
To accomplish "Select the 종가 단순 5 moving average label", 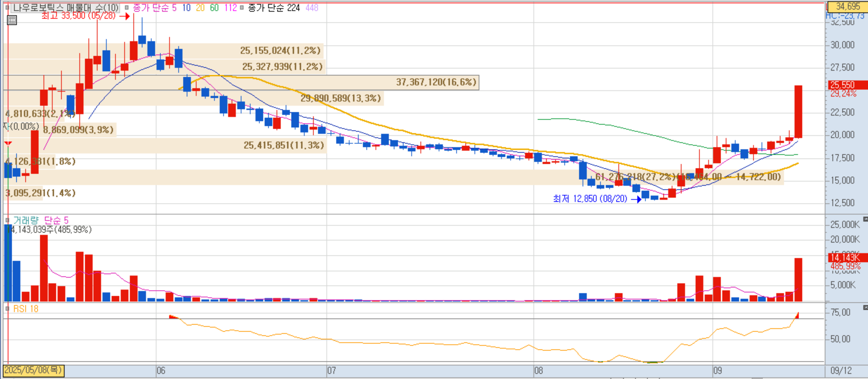I will click(154, 8).
